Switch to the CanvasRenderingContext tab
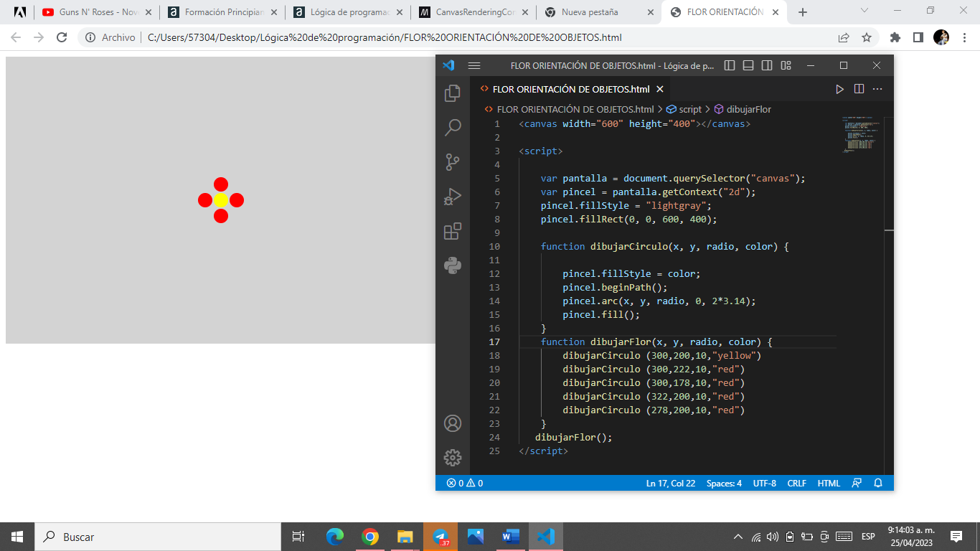Viewport: 980px width, 551px height. point(474,12)
